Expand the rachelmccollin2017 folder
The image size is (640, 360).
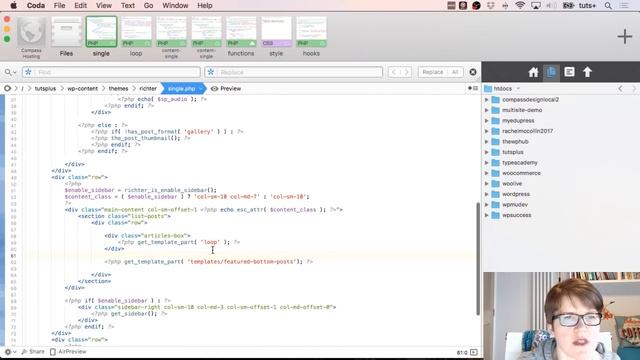pyautogui.click(x=487, y=131)
